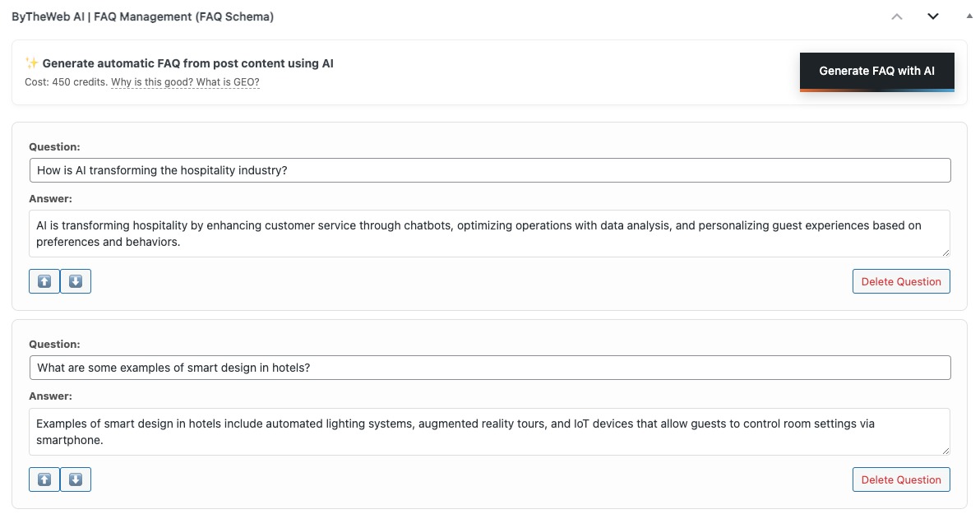
Task: Click the Answer label above the hospitality answer
Action: click(x=50, y=198)
